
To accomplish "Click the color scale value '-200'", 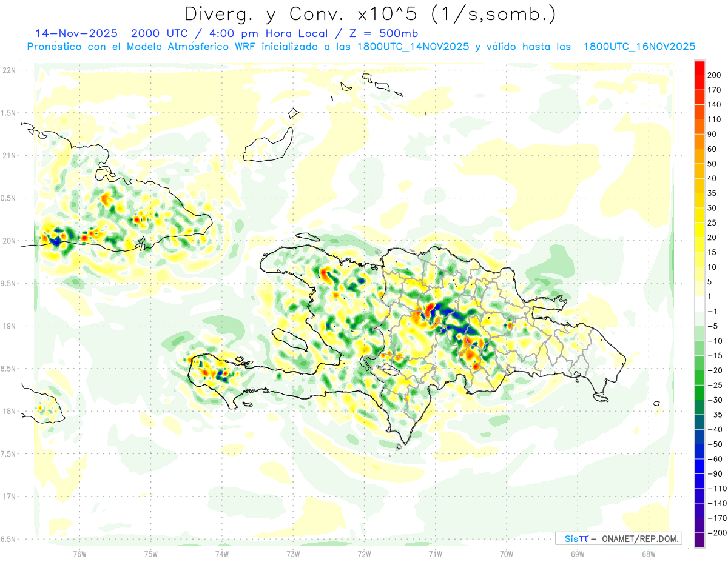I will click(x=718, y=533).
